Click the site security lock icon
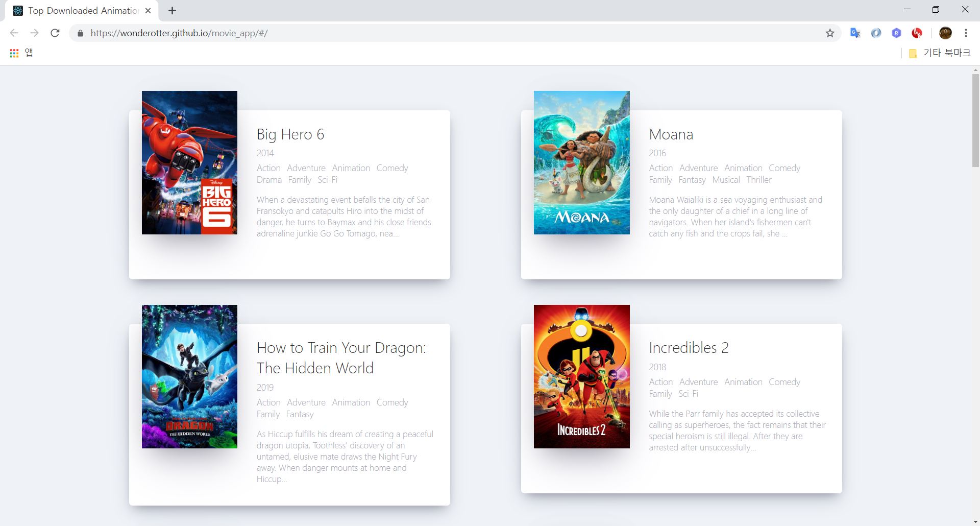Image resolution: width=980 pixels, height=526 pixels. pyautogui.click(x=80, y=33)
